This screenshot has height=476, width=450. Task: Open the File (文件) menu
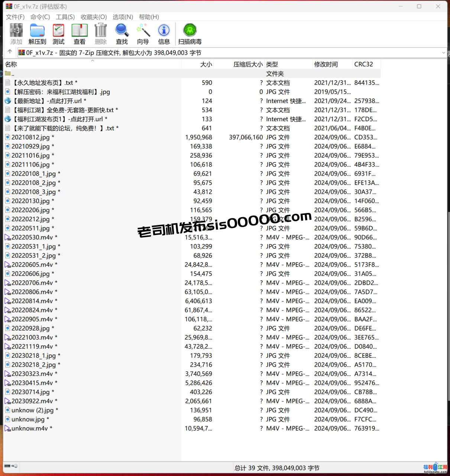tap(15, 17)
